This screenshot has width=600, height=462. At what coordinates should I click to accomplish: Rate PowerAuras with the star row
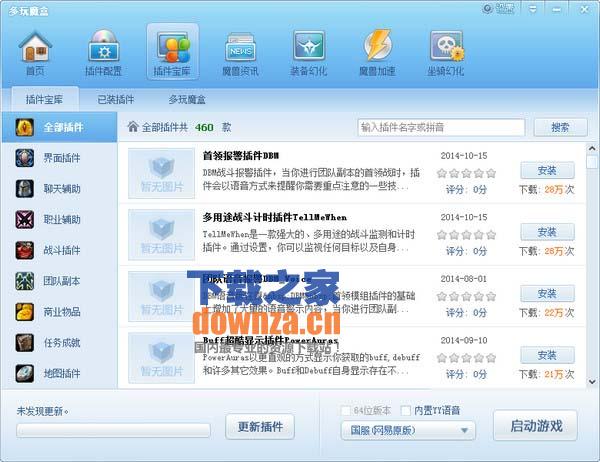pos(466,358)
